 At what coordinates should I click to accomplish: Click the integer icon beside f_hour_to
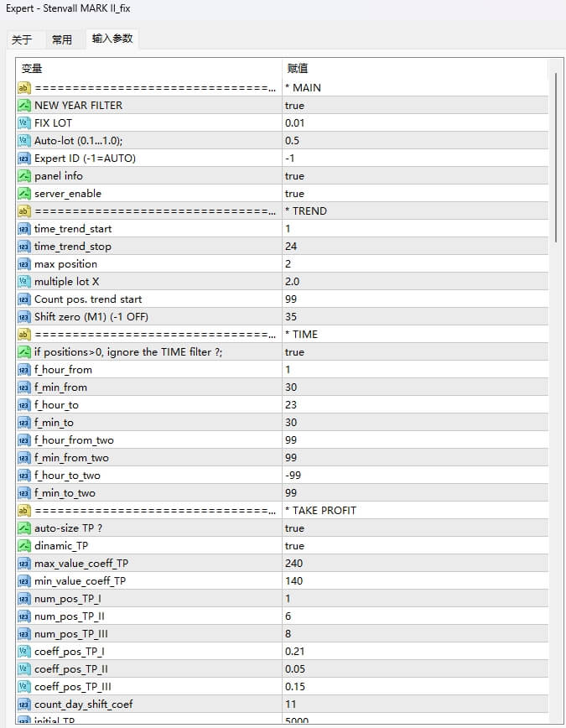pos(24,405)
